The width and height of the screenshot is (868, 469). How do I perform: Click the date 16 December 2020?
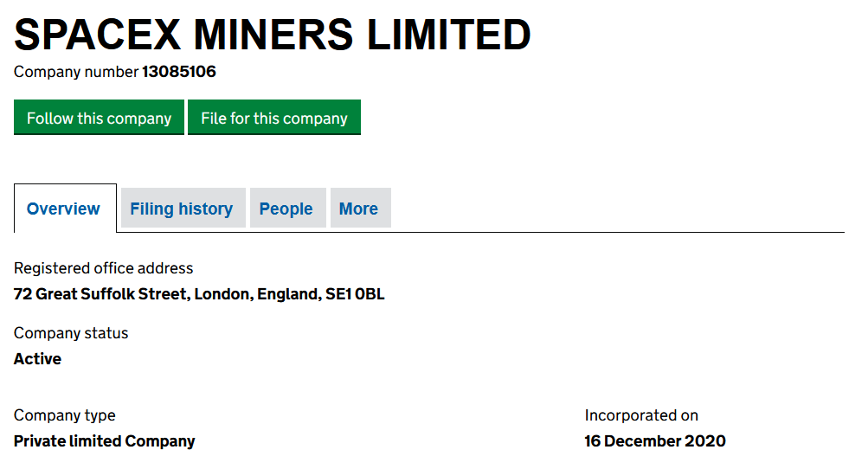(x=655, y=441)
